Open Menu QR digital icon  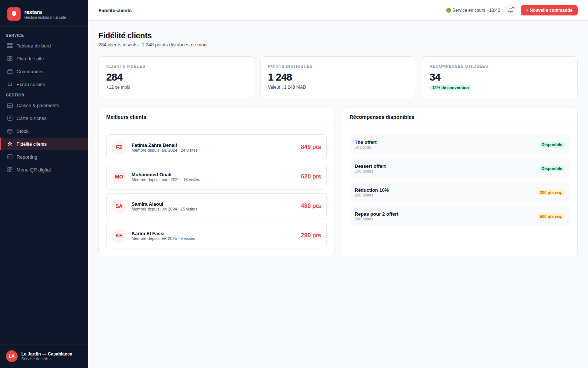(10, 170)
